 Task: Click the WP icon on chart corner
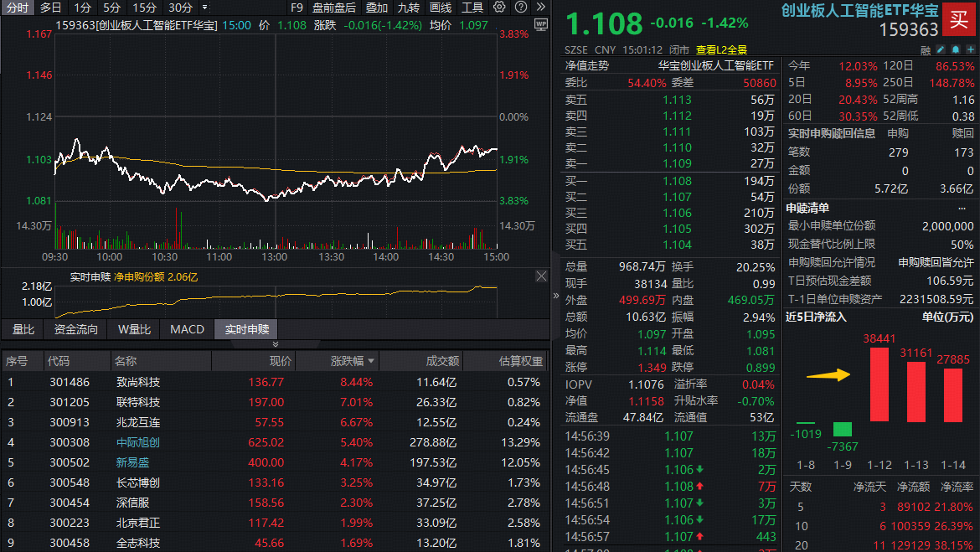pos(540,25)
